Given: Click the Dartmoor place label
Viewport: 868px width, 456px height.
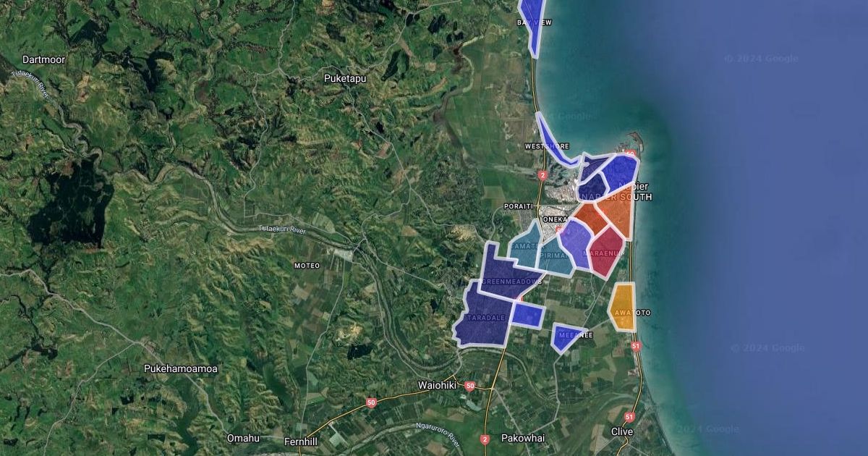Looking at the screenshot, I should tap(44, 59).
